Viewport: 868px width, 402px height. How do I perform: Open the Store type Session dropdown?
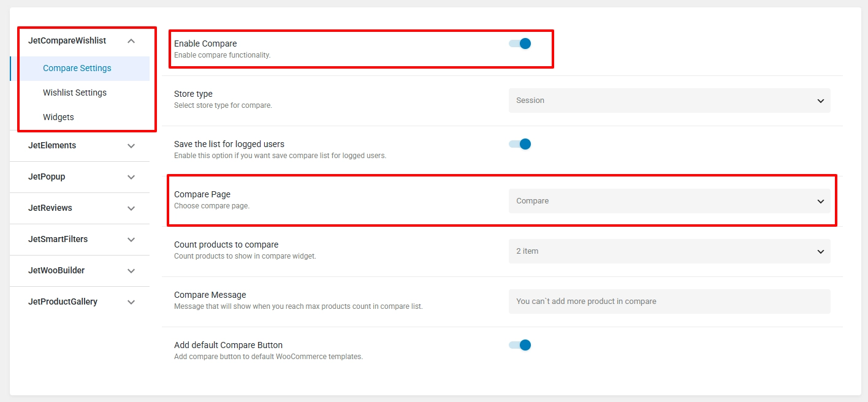669,100
